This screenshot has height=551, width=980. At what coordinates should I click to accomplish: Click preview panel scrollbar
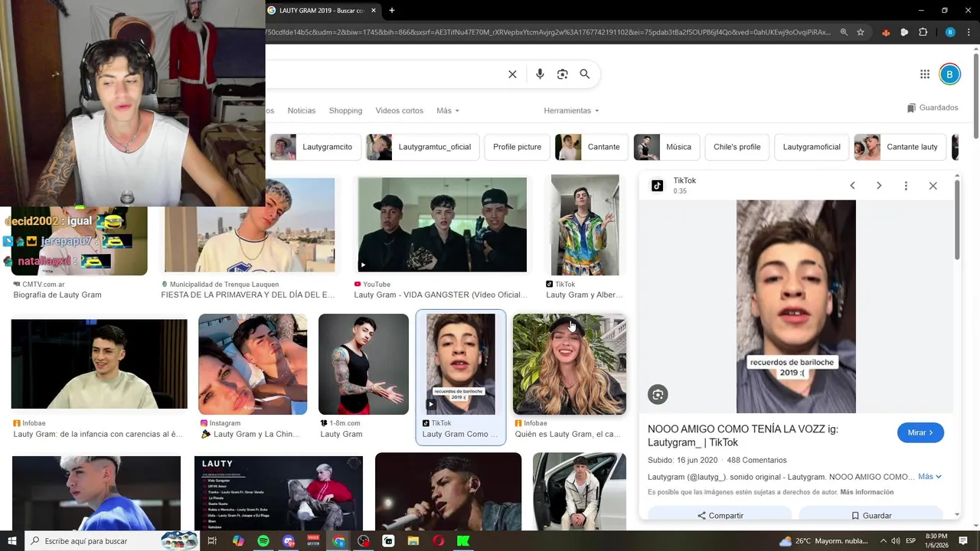click(957, 220)
